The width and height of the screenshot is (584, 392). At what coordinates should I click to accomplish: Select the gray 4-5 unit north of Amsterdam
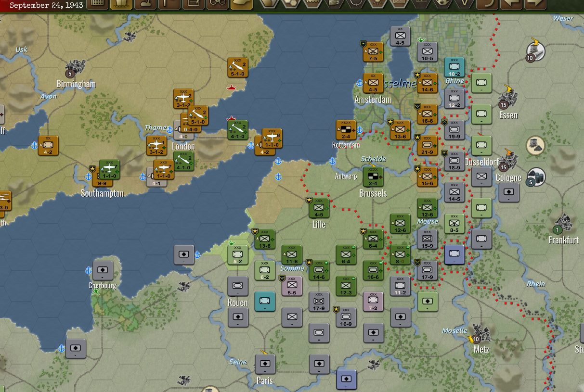[x=400, y=36]
